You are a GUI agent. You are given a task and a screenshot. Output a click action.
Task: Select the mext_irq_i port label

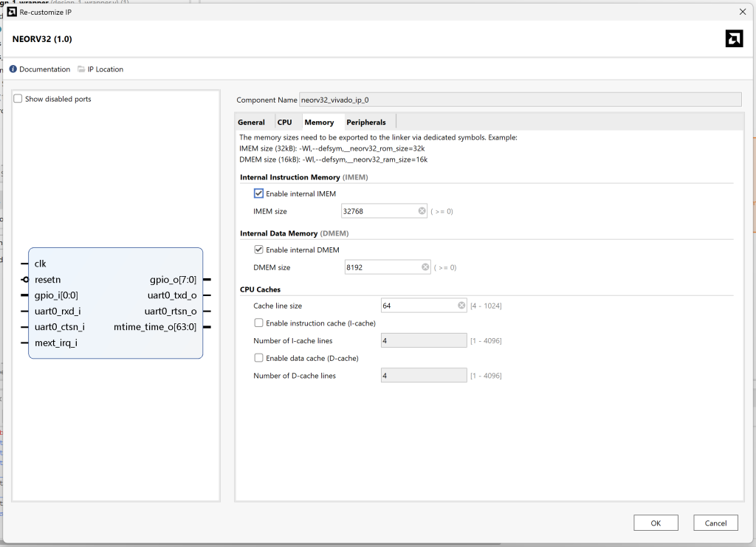56,343
